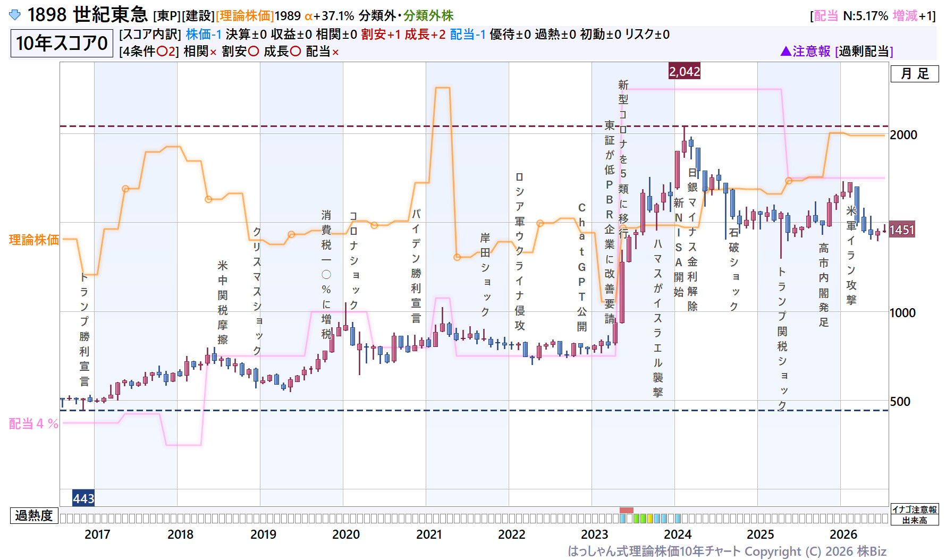This screenshot has height=560, width=946.
Task: Click the ロシア軍ウクライナ侵攻 annotation
Action: point(520,252)
